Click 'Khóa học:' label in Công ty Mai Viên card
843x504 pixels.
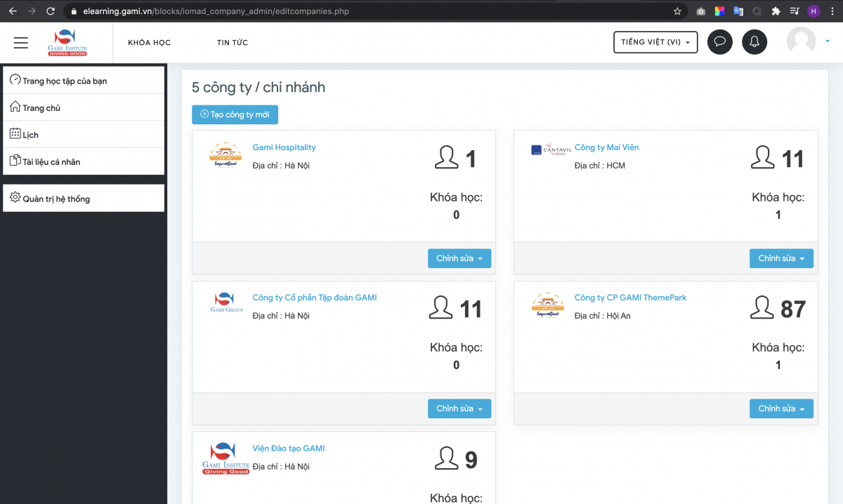(778, 197)
